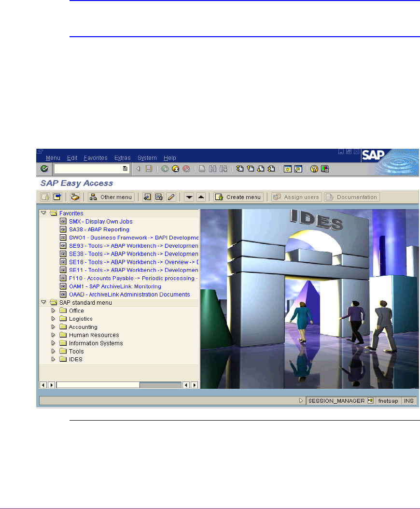Viewport: 420px width, 509px height.
Task: Click SESSION_MANAGER in the status bar
Action: coord(336,401)
